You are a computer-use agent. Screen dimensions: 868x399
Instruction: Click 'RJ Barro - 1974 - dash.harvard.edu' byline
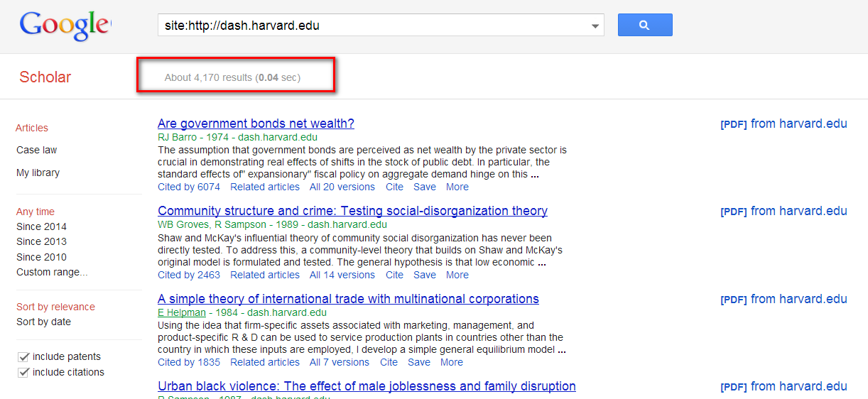[x=237, y=137]
